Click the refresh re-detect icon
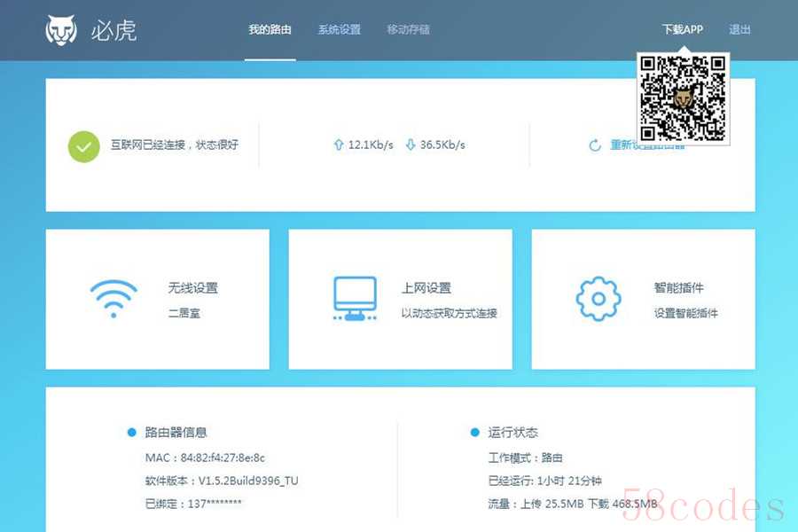 coord(595,145)
